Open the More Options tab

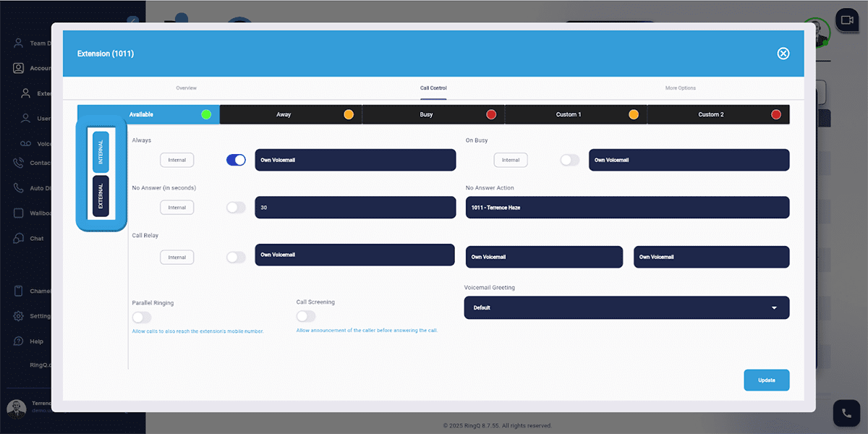[680, 88]
